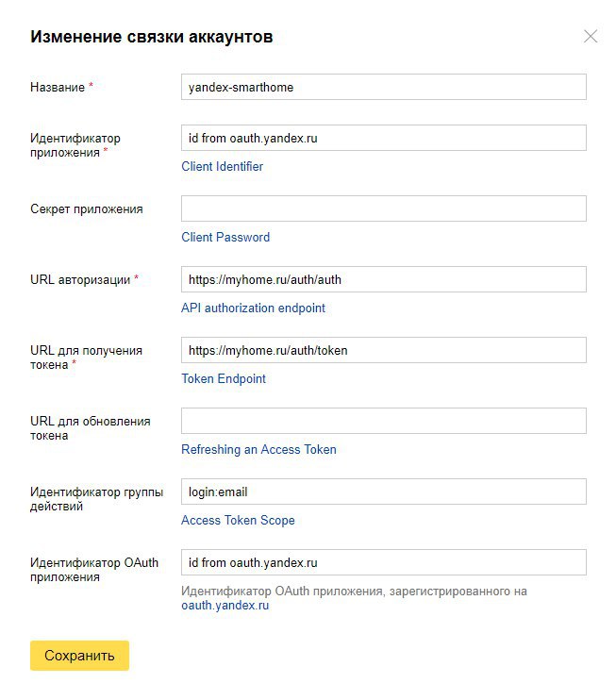Follow the oauth.yandex.ru link

pyautogui.click(x=225, y=606)
